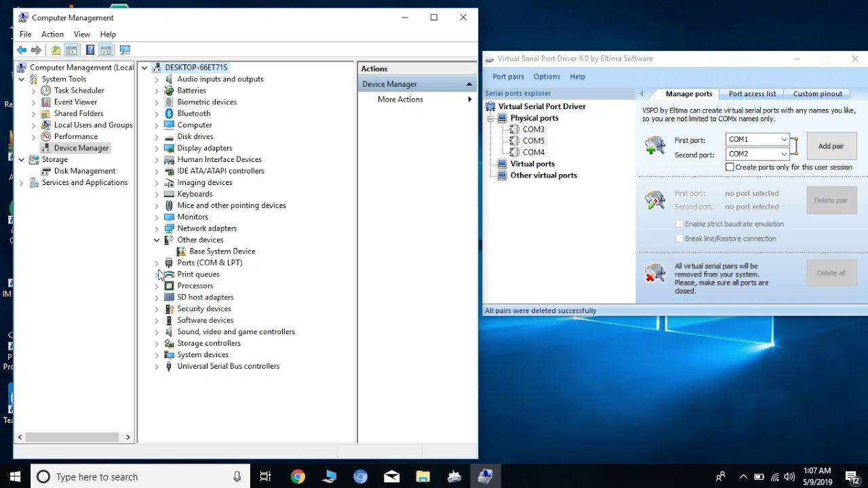
Task: Open the File menu in Computer Management
Action: (x=25, y=34)
